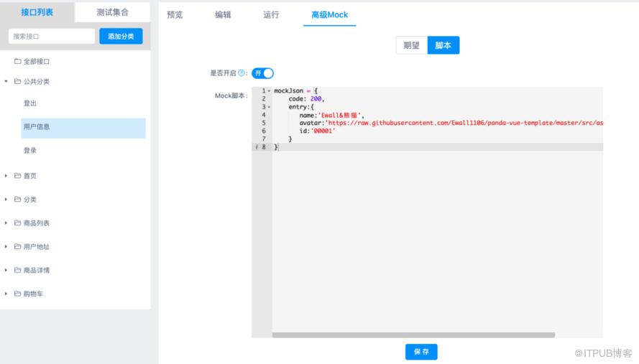
Task: Expand the 商品详情 category arrow
Action: click(x=6, y=271)
